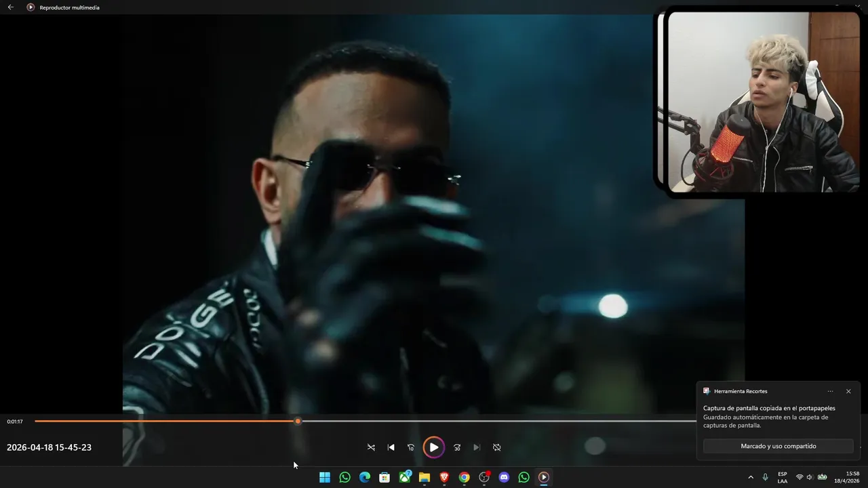
Task: Open File Explorer from the taskbar
Action: tap(425, 477)
